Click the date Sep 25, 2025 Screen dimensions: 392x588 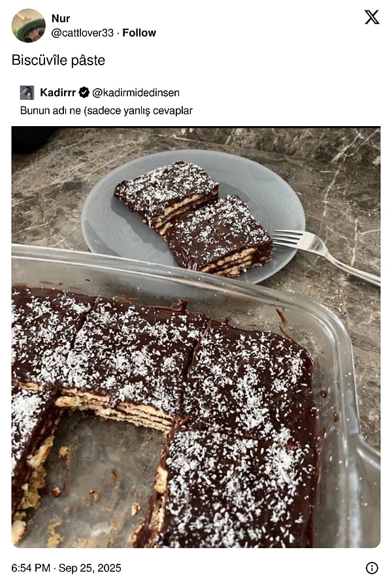coord(90,568)
